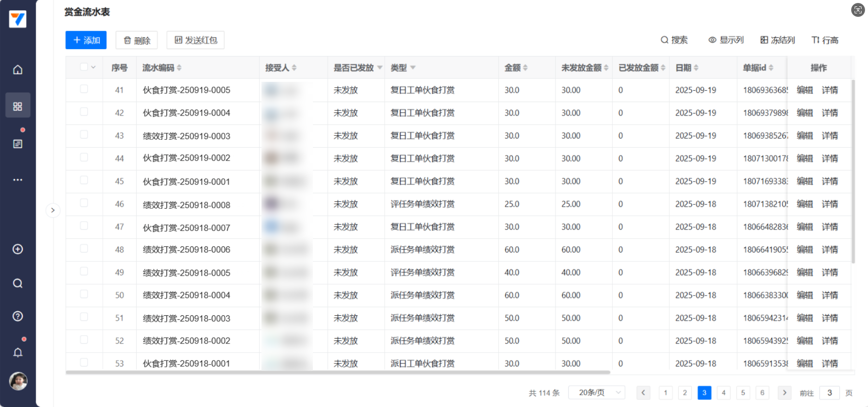Click the page number jump input field

pos(829,393)
